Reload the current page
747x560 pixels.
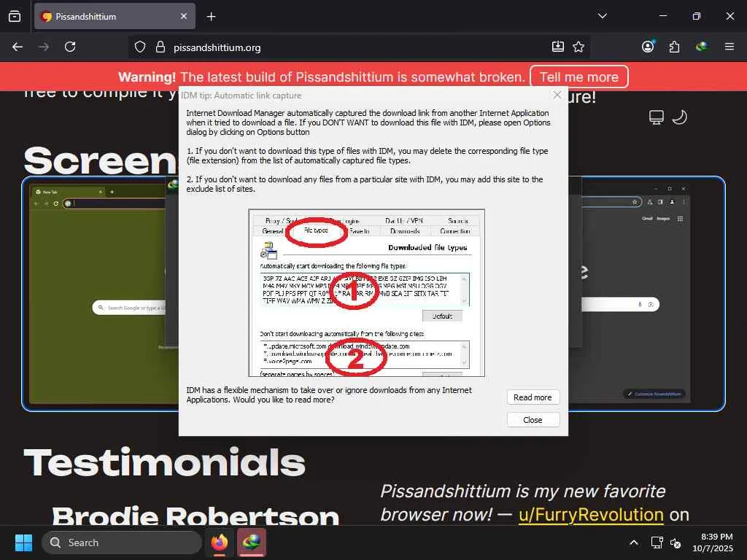point(70,47)
